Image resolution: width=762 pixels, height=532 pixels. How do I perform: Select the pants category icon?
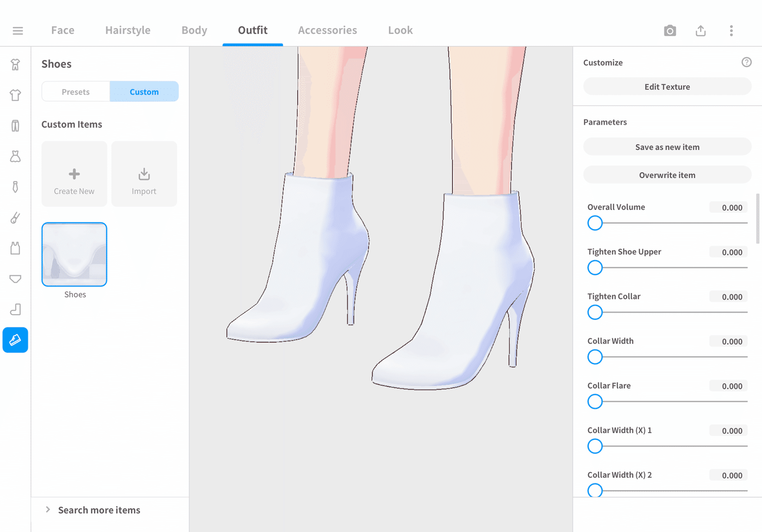point(15,126)
